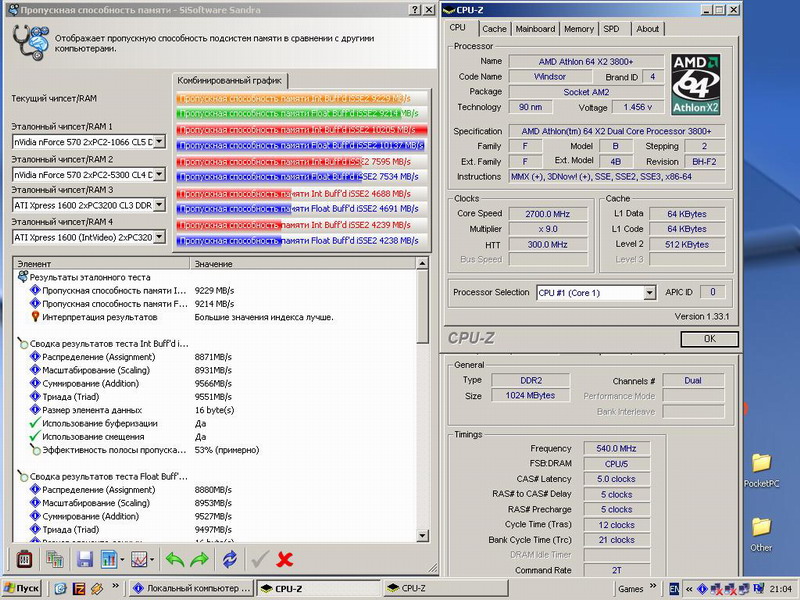The height and width of the screenshot is (600, 800).
Task: Click the third quick launch icon after FileZilla
Action: click(x=96, y=588)
